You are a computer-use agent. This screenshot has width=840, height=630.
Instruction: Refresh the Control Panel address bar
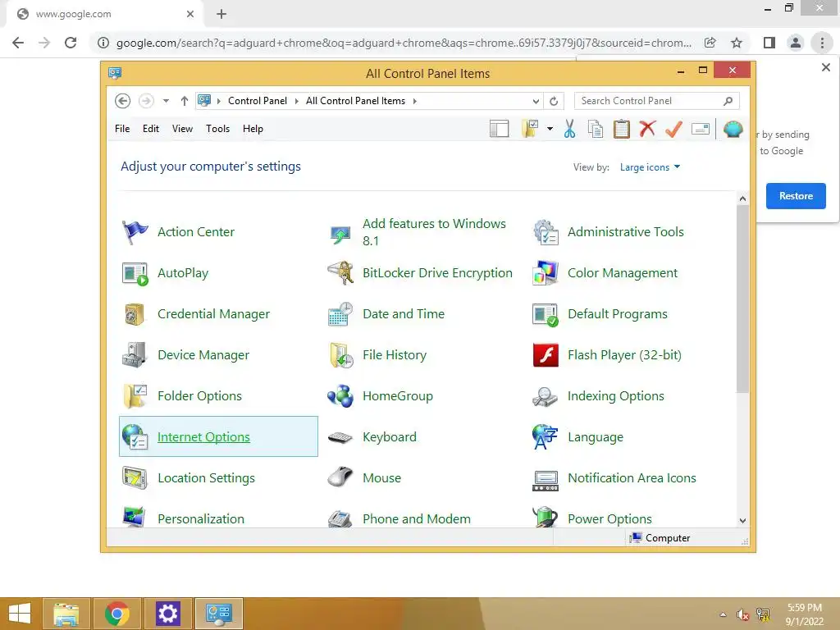pos(554,101)
